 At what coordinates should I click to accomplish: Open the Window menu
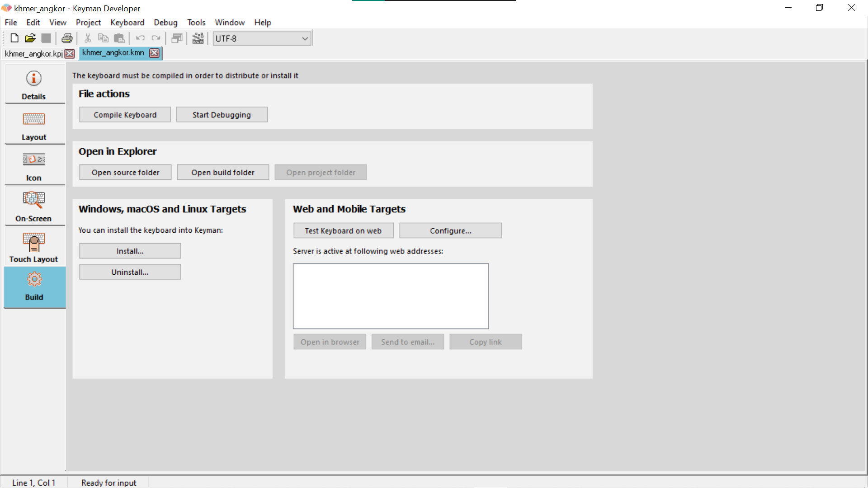pyautogui.click(x=230, y=23)
